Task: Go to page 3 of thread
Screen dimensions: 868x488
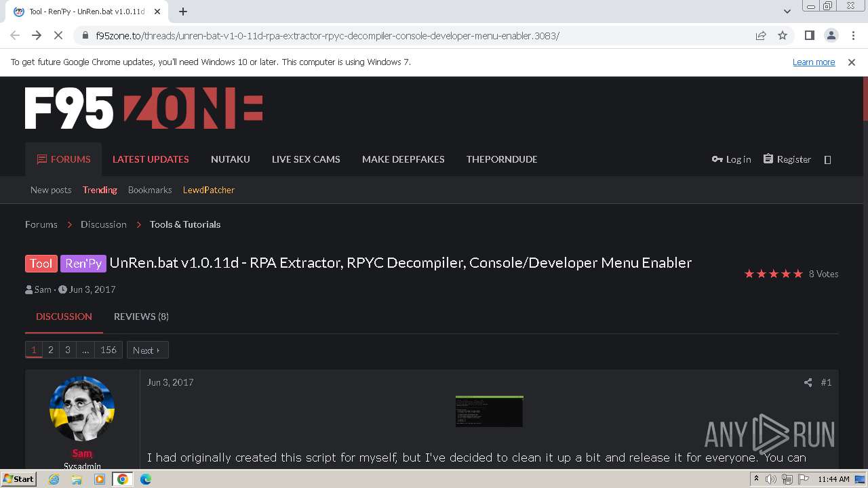Action: pyautogui.click(x=67, y=350)
